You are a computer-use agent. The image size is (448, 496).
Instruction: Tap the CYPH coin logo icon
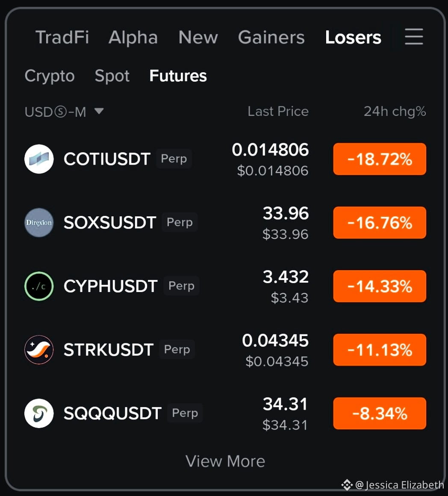(39, 286)
